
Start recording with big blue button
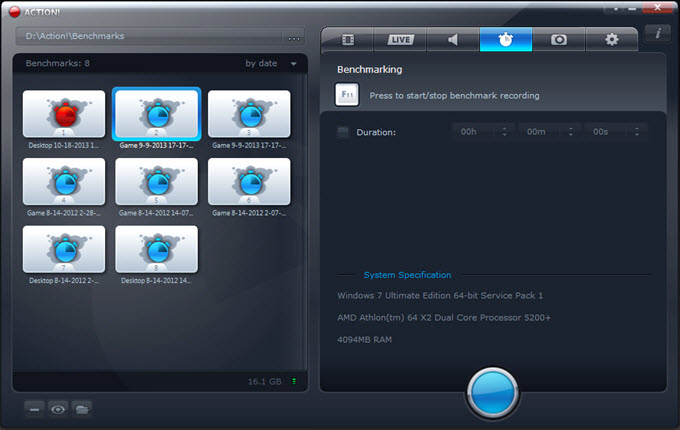(x=493, y=393)
